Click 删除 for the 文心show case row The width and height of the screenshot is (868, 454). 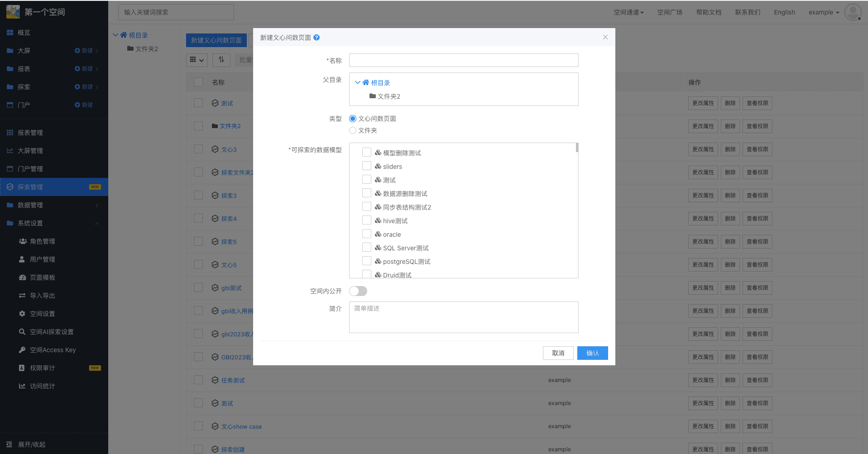(x=730, y=426)
